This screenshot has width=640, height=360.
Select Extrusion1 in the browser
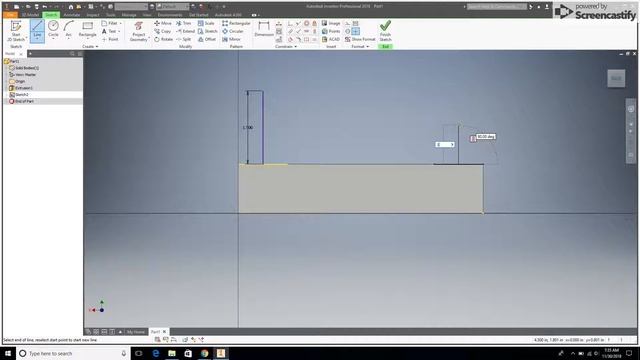(x=21, y=88)
